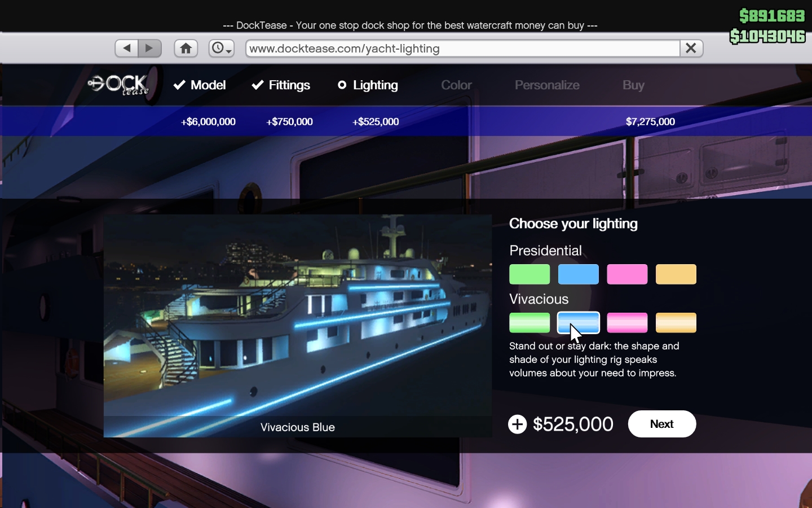Viewport: 812px width, 508px height.
Task: Click the DockTease logo
Action: pos(118,85)
